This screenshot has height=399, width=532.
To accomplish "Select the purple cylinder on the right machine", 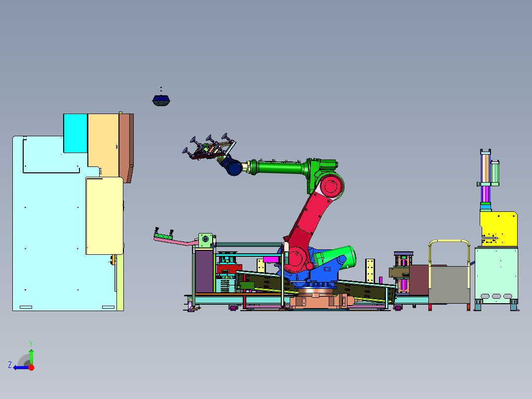I will coord(486,194).
